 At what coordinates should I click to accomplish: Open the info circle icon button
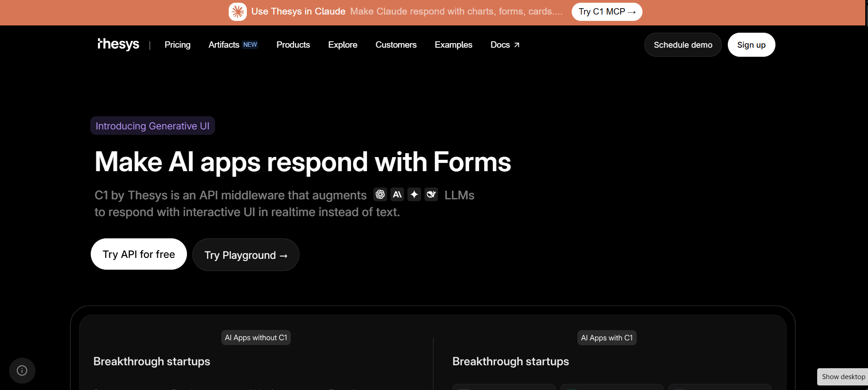click(22, 370)
